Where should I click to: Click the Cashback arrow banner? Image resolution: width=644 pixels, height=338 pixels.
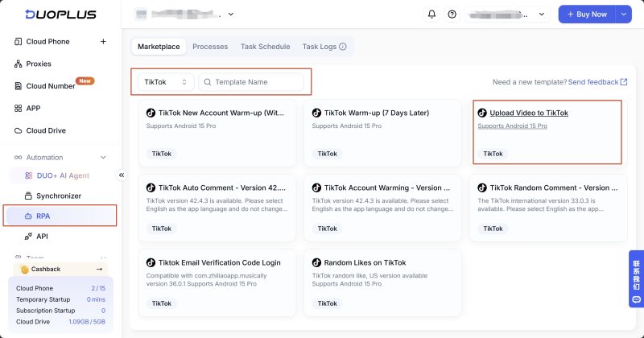click(61, 270)
